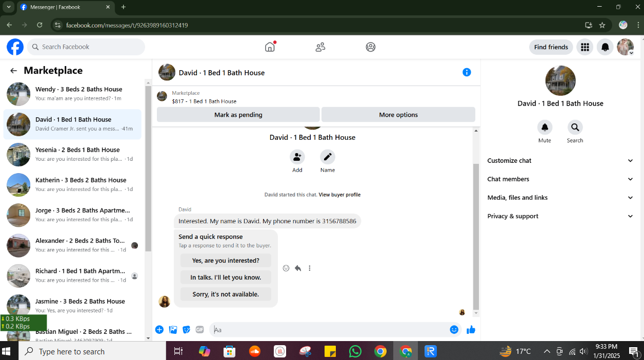Open Wendy 3 Beds 2 Baths House chat
The height and width of the screenshot is (360, 644).
[72, 94]
